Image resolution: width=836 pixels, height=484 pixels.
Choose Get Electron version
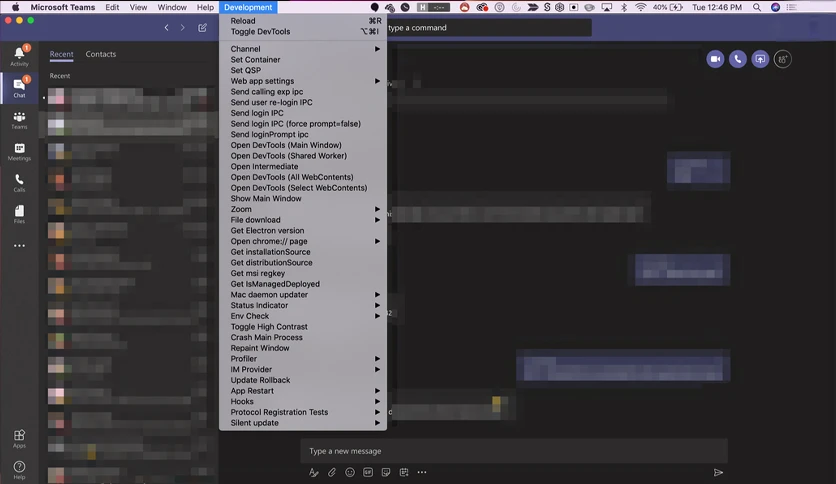[x=302, y=230]
